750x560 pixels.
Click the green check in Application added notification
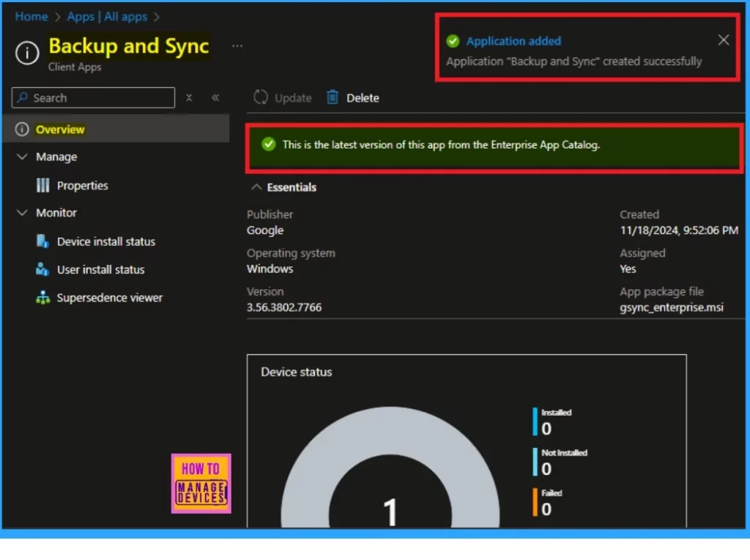coord(453,41)
